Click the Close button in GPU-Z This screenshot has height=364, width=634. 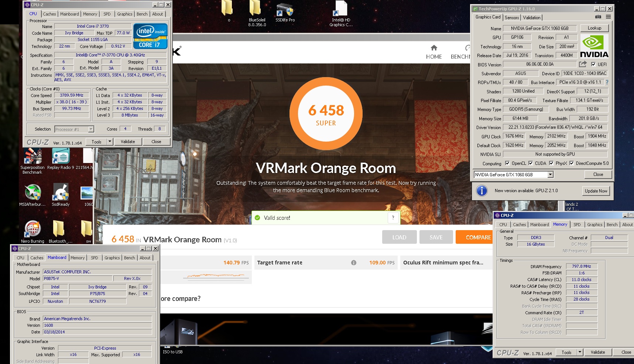[x=598, y=174]
